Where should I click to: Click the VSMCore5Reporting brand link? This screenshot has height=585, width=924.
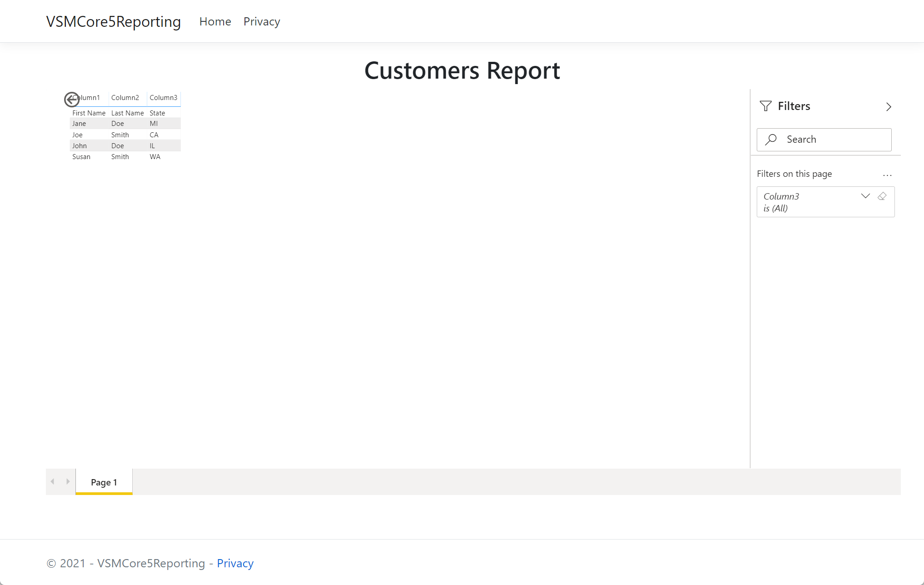point(114,21)
